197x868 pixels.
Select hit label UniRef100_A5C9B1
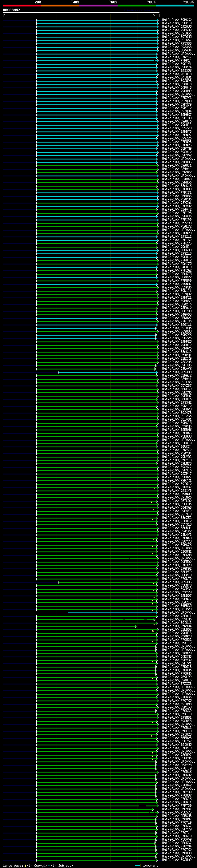[x=177, y=809]
